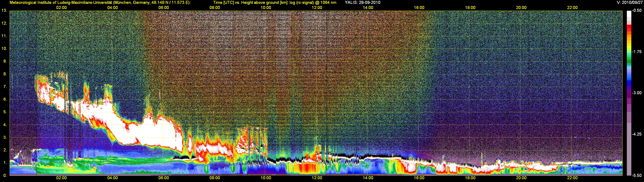Select the 10:00 label on top time axis
The height and width of the screenshot is (182, 644).
click(x=266, y=7)
